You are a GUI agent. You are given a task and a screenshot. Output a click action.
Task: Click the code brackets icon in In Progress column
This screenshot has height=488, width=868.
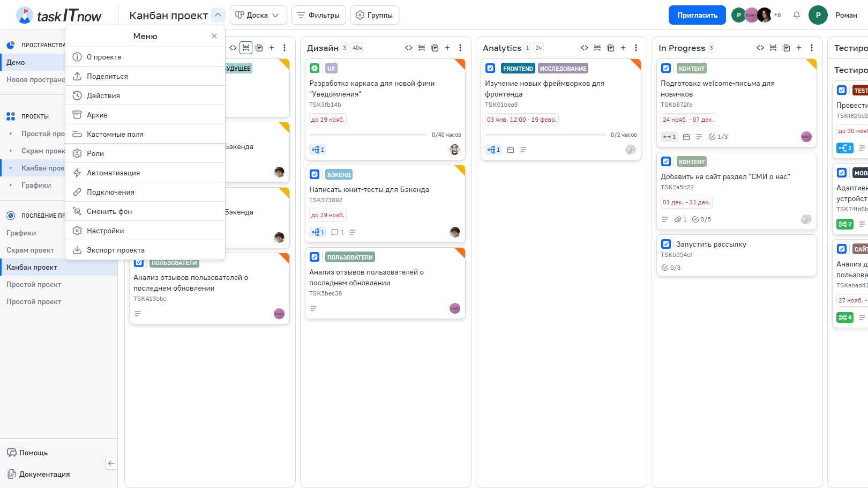[x=760, y=48]
